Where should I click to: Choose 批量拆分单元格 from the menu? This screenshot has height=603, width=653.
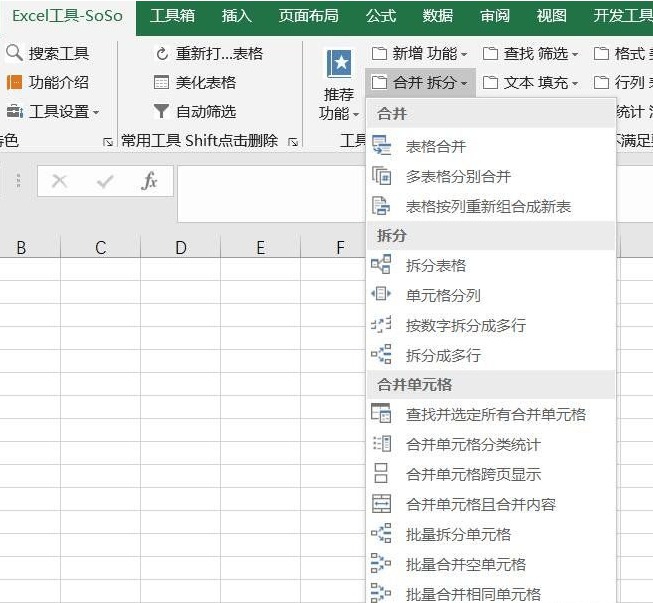click(x=491, y=534)
